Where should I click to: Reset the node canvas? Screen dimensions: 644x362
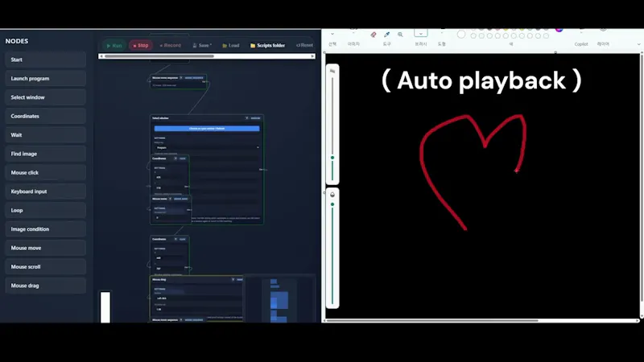click(x=304, y=46)
